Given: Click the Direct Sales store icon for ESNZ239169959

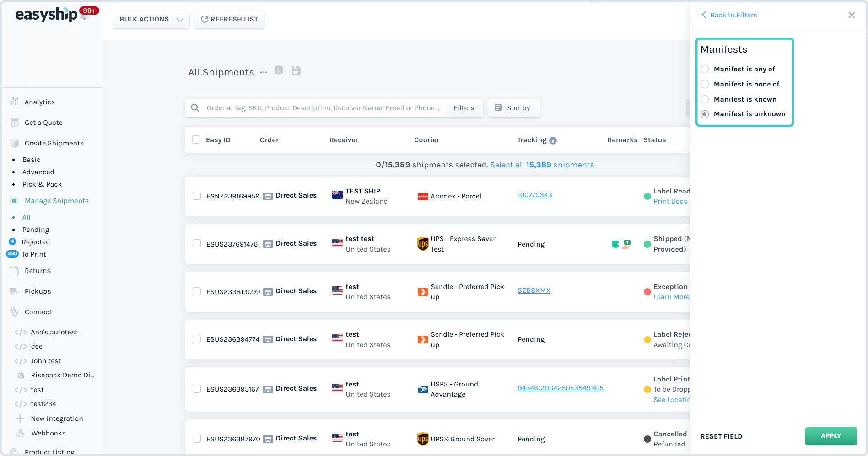Looking at the screenshot, I should [x=268, y=196].
